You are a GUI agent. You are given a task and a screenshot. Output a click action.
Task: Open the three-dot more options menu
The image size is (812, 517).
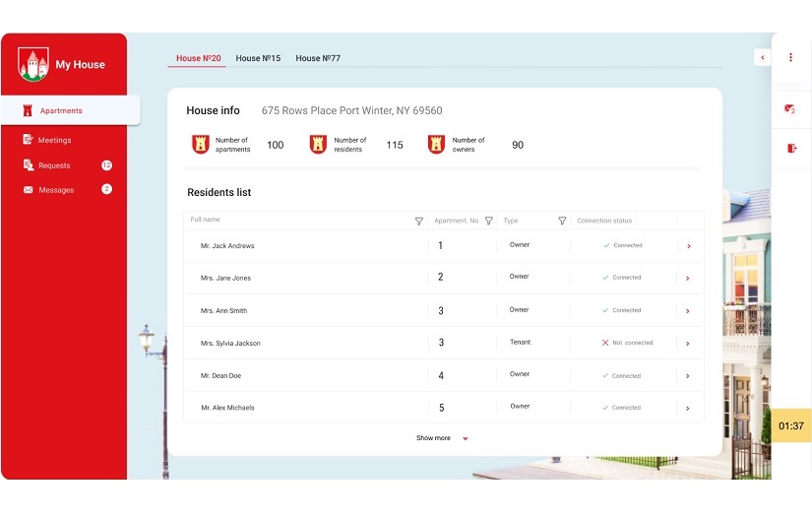(x=790, y=57)
